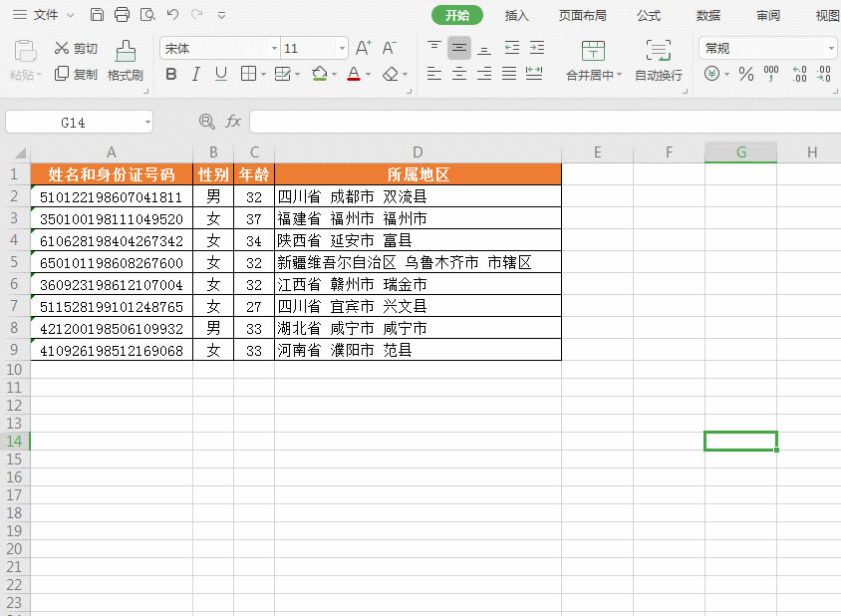The height and width of the screenshot is (616, 841).
Task: Open the zoom lookup icon beside fx
Action: [206, 122]
